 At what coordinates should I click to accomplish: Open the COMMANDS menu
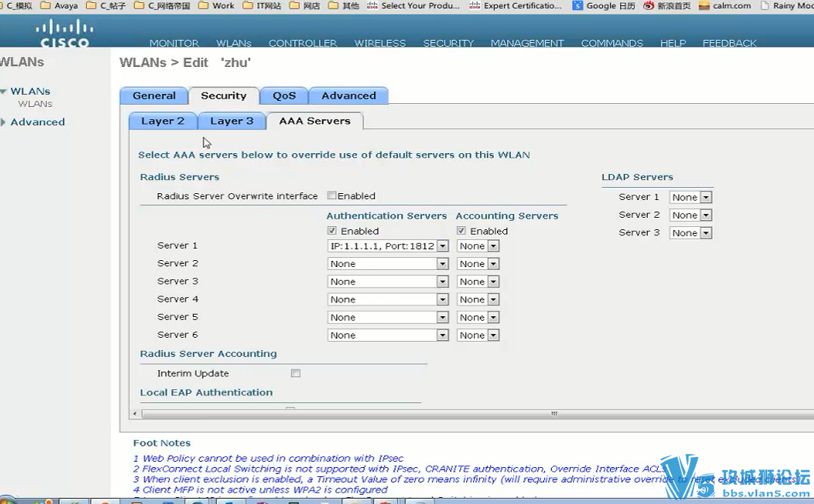click(612, 43)
